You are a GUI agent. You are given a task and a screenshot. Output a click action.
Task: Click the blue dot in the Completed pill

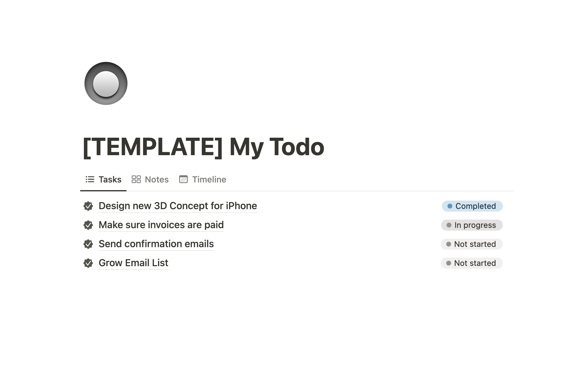450,206
